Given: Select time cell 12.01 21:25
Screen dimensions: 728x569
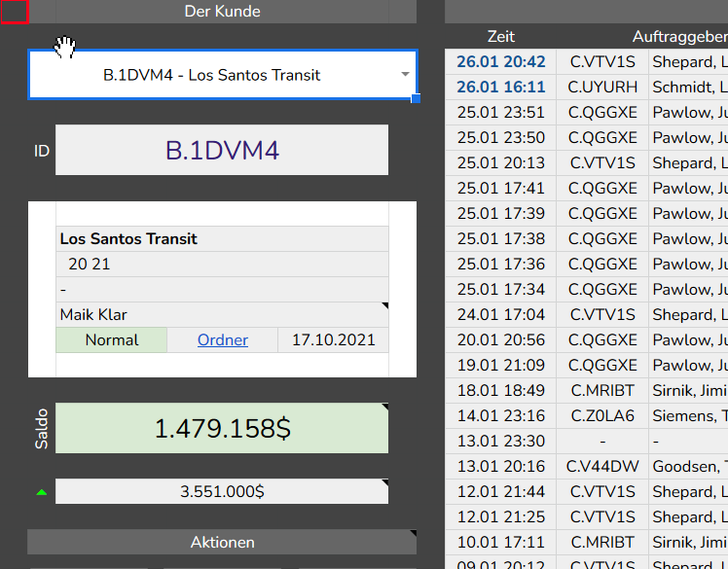Looking at the screenshot, I should [x=500, y=517].
